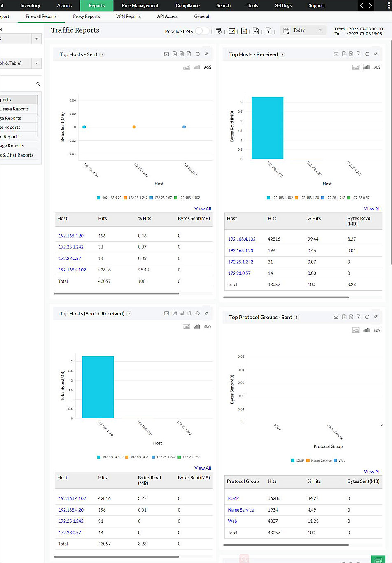
Task: Export the Traffic Reports to Excel
Action: click(x=268, y=31)
